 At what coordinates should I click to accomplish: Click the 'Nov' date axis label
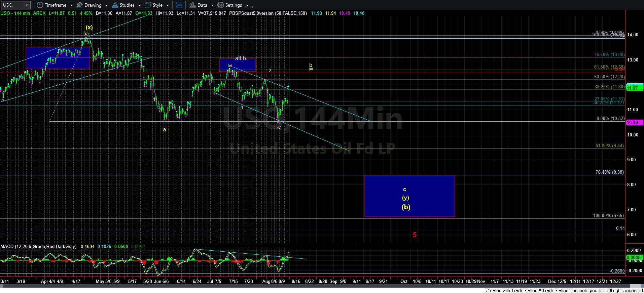coord(481,281)
